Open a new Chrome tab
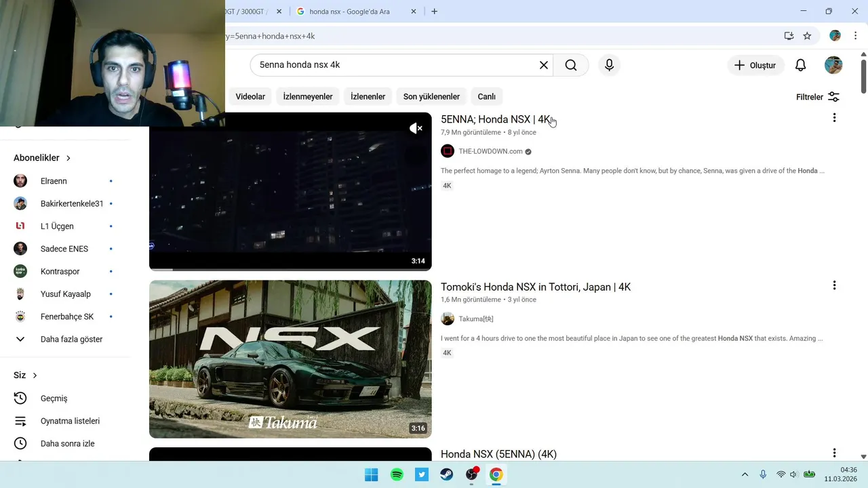This screenshot has width=868, height=488. (x=434, y=12)
